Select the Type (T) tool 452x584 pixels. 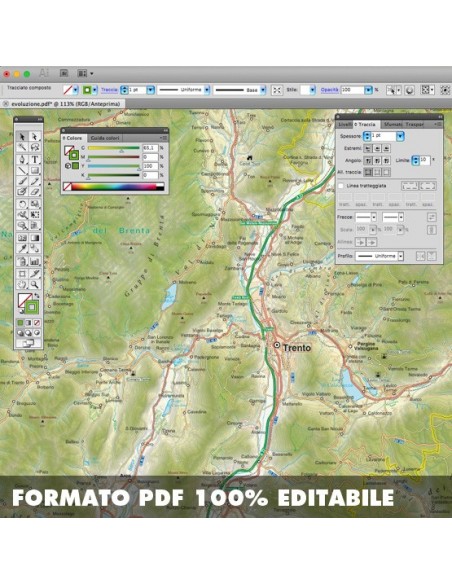pos(35,159)
